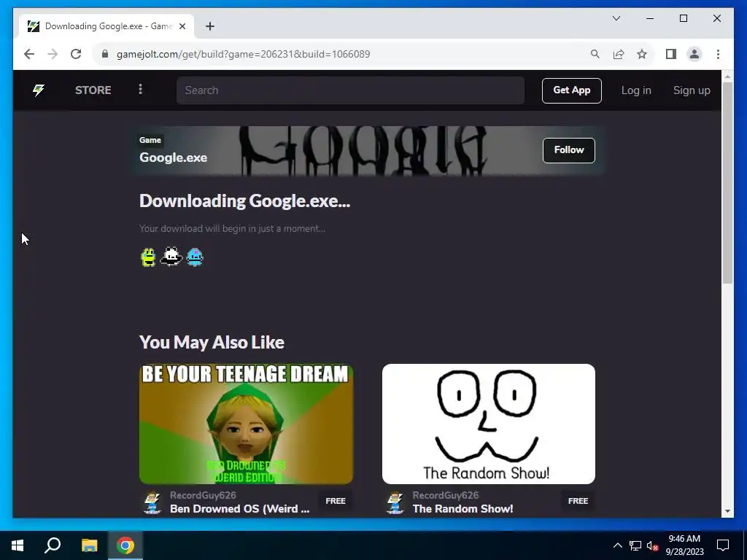Click The Random Show! title link
747x560 pixels.
(x=463, y=508)
